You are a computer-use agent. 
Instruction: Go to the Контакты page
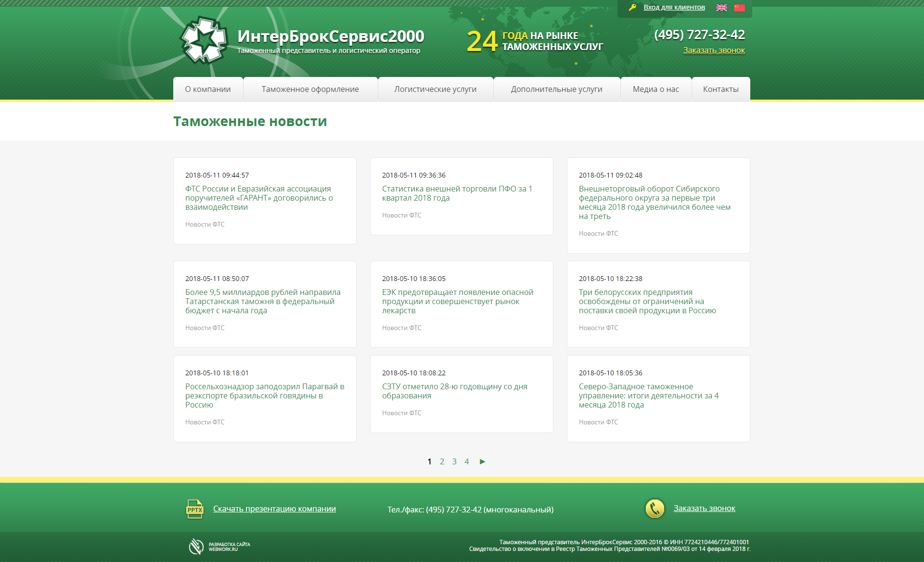pos(720,89)
